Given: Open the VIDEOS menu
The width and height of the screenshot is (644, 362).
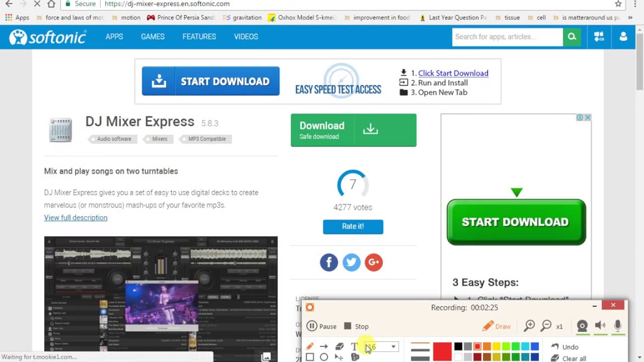Looking at the screenshot, I should click(x=246, y=37).
